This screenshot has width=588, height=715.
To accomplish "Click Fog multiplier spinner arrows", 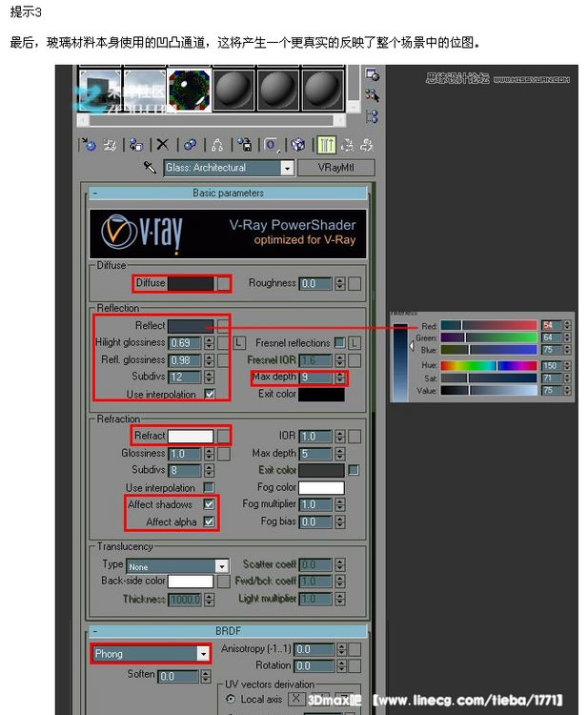I will (339, 504).
